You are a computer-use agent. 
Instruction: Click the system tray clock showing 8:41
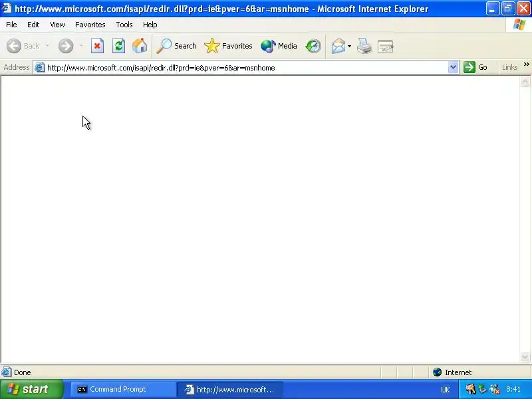pos(513,389)
